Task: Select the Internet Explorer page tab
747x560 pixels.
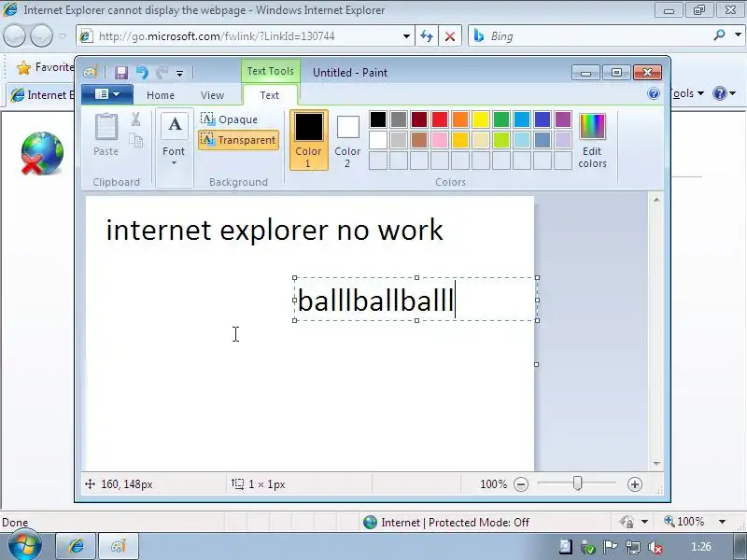Action: [x=41, y=95]
